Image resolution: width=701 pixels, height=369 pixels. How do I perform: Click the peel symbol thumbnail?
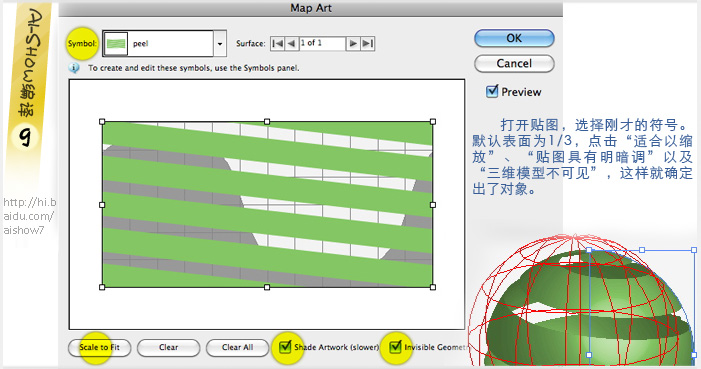point(116,43)
